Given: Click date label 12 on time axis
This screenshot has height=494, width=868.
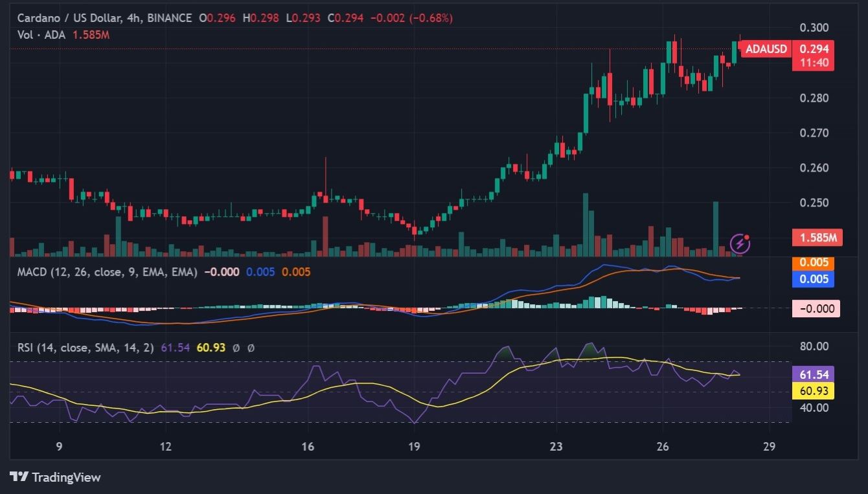Looking at the screenshot, I should pyautogui.click(x=166, y=446).
